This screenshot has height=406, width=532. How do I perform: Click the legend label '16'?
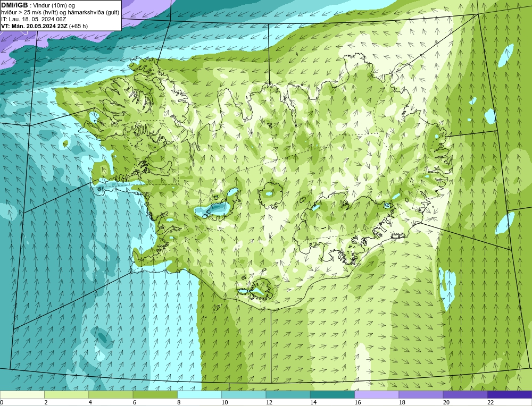tap(358, 402)
